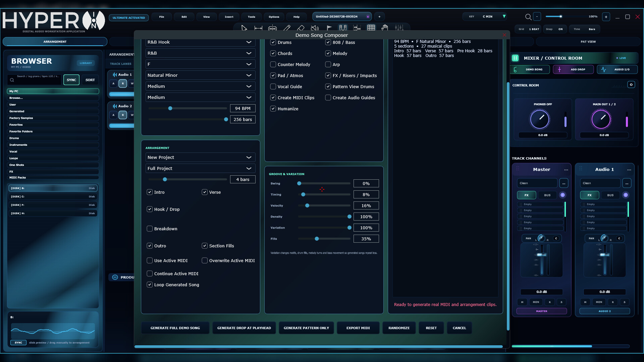Click the zoom in plus button
The image size is (644, 362).
point(606,17)
